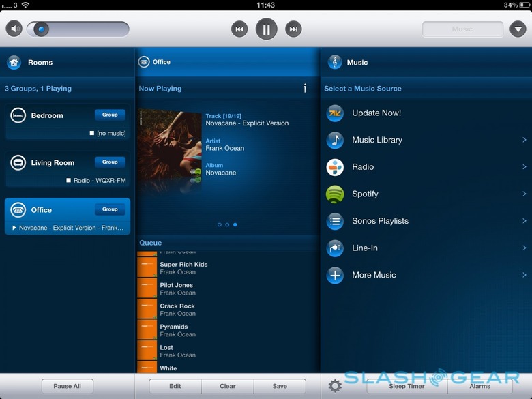Open Sleep Timer

[x=407, y=386]
